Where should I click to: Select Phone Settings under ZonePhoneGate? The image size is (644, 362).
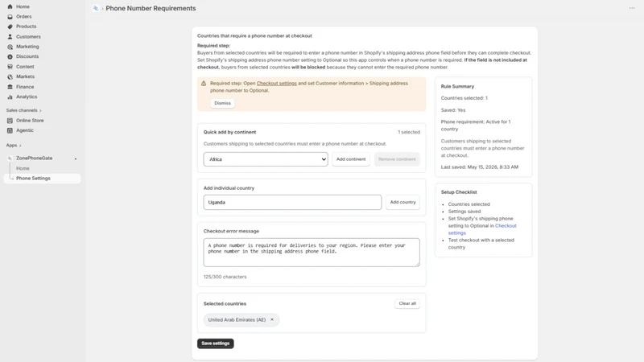coord(42,179)
